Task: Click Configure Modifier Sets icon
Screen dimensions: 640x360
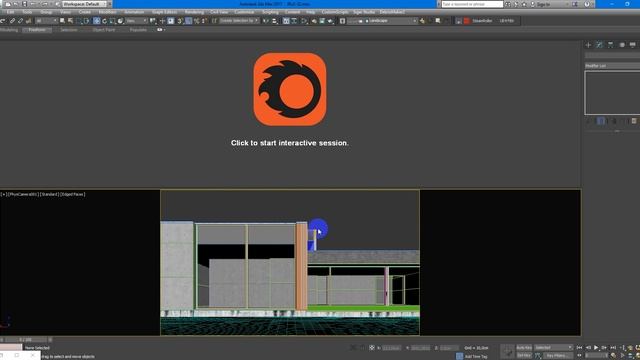Action: 634,121
